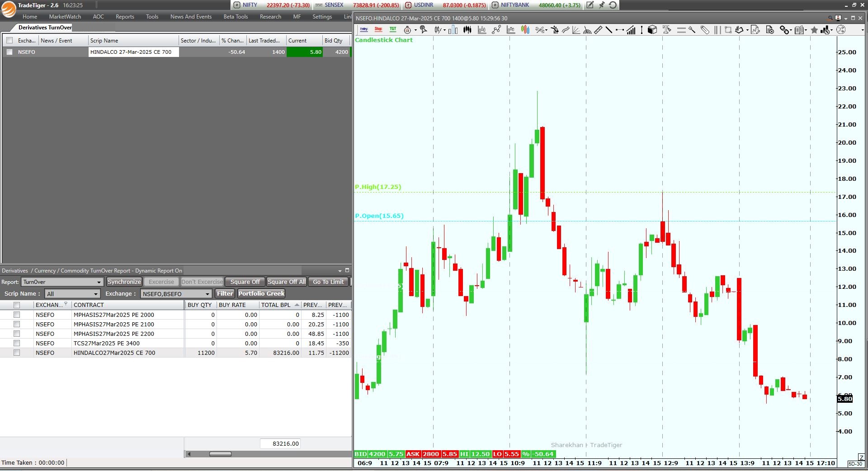This screenshot has height=471, width=868.
Task: Click the scrollbar left arrow under turnover table
Action: pos(189,454)
